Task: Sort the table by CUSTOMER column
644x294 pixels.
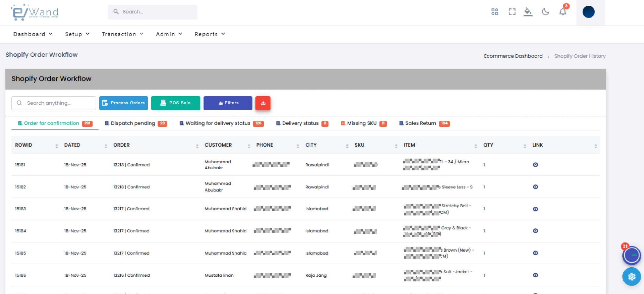Action: 249,145
